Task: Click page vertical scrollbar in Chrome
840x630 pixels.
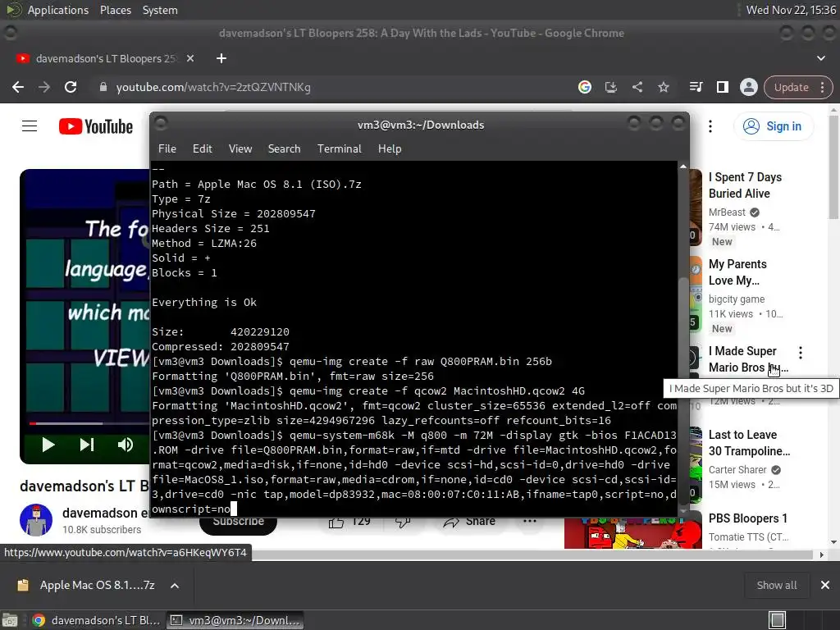Action: point(833,167)
